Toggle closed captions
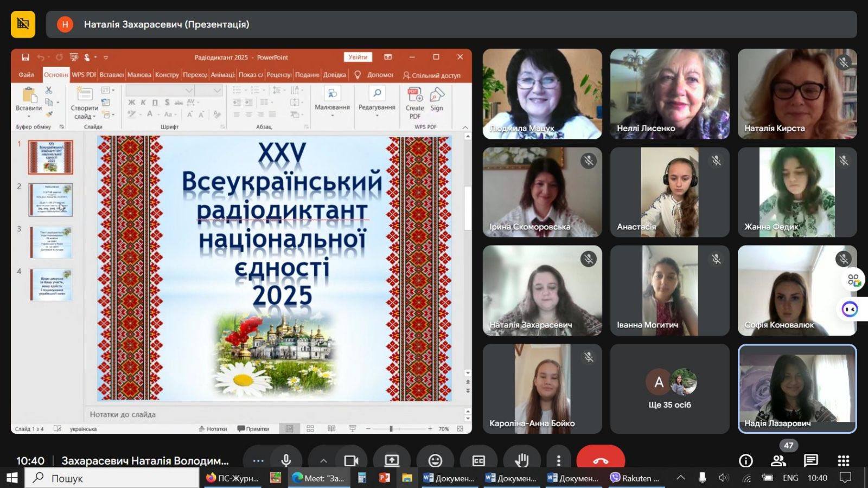The height and width of the screenshot is (488, 868). [x=478, y=460]
